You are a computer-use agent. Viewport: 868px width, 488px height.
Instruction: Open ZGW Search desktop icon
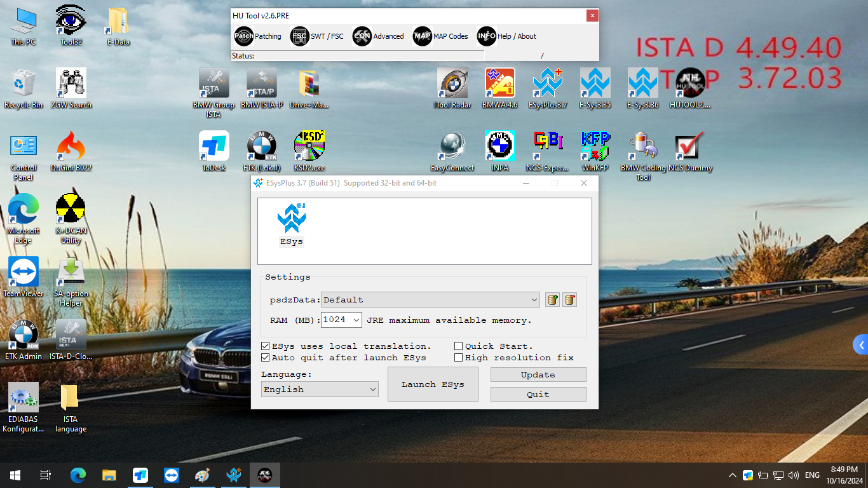[71, 89]
